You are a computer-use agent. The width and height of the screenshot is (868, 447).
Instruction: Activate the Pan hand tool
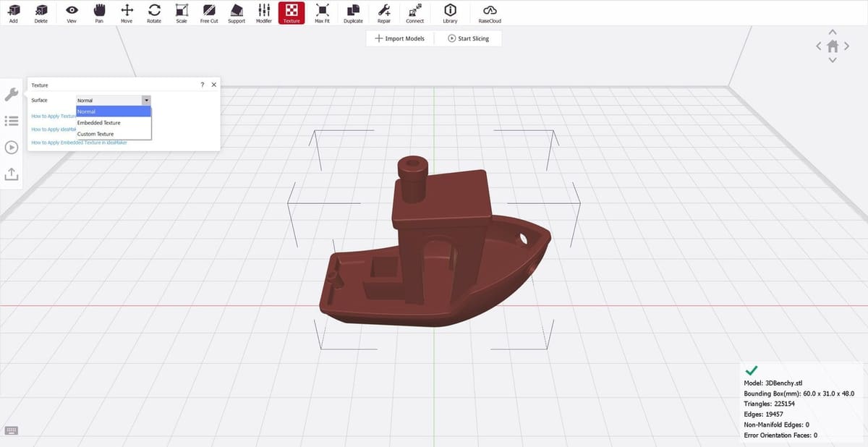(x=99, y=13)
